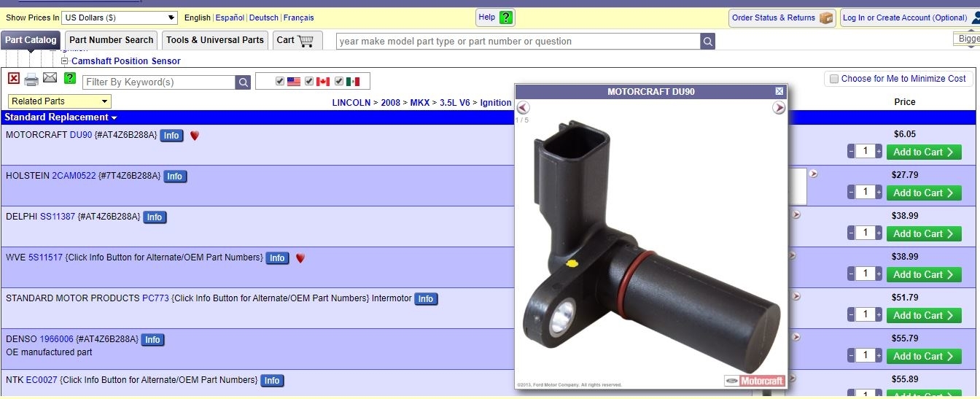The width and height of the screenshot is (980, 399).
Task: Open the Part Number Search tab
Action: click(112, 40)
